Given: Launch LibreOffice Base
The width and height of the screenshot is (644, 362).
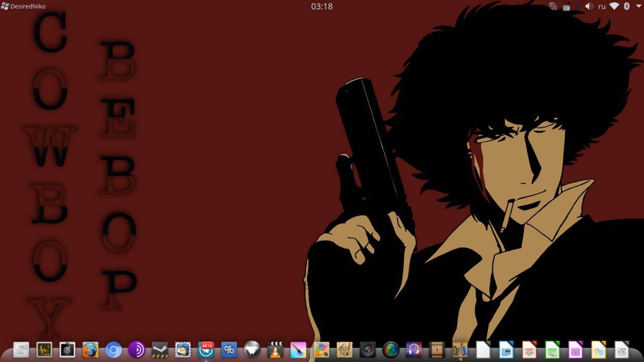Looking at the screenshot, I should click(576, 349).
